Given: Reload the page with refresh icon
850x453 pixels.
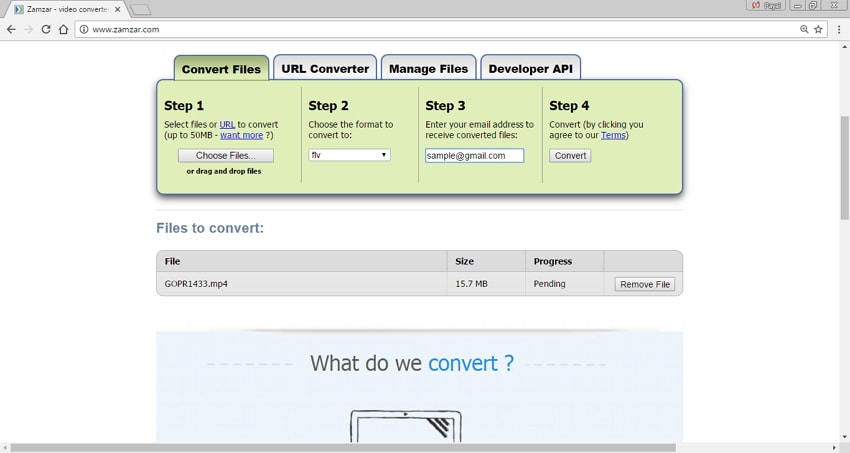Looking at the screenshot, I should (x=46, y=29).
